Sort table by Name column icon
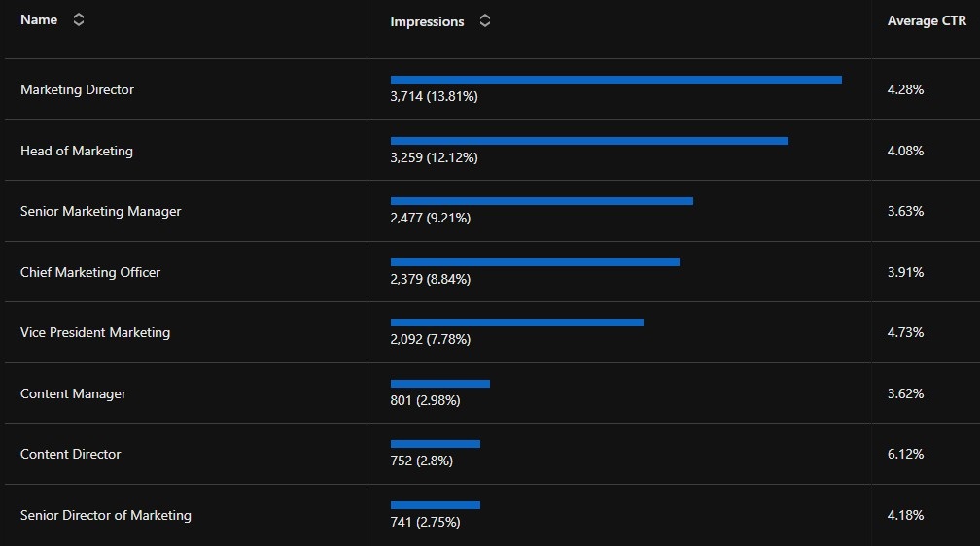Viewport: 980px width, 546px height. [x=79, y=20]
